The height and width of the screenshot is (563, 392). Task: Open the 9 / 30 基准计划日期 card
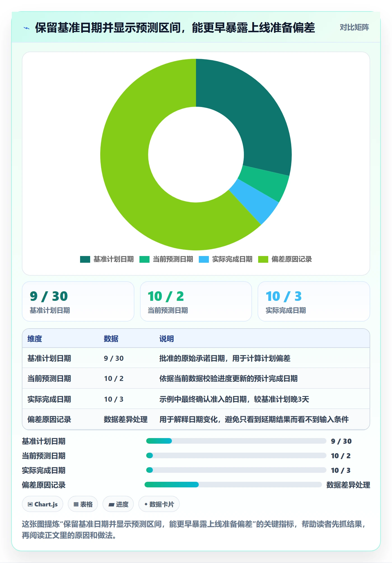(x=78, y=301)
